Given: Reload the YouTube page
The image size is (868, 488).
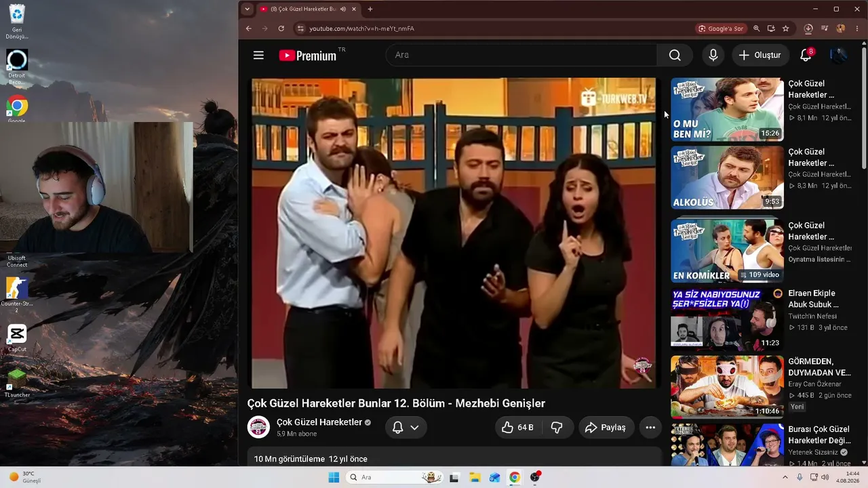Looking at the screenshot, I should click(281, 28).
